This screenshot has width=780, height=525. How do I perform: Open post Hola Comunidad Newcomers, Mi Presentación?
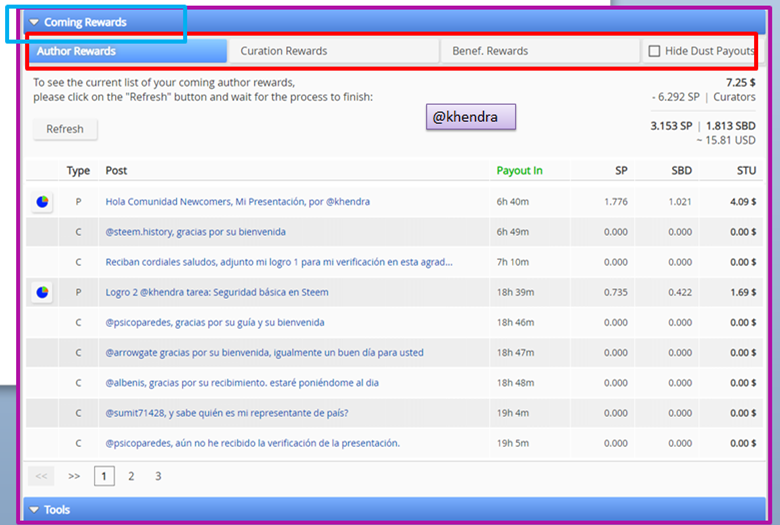tap(237, 202)
